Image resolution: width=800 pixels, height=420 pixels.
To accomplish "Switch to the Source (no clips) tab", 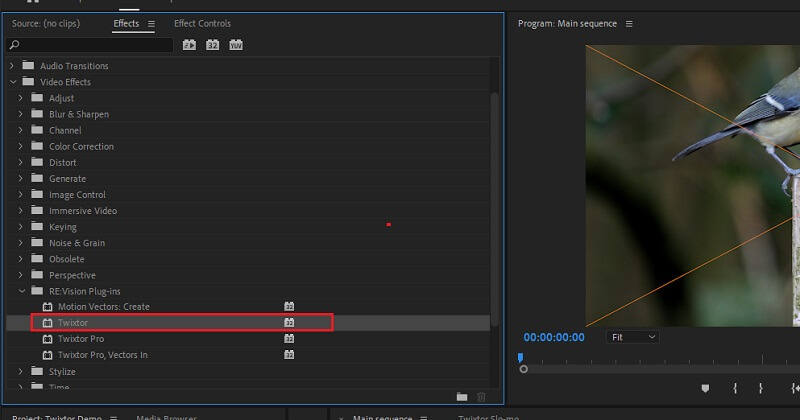I will tap(53, 24).
